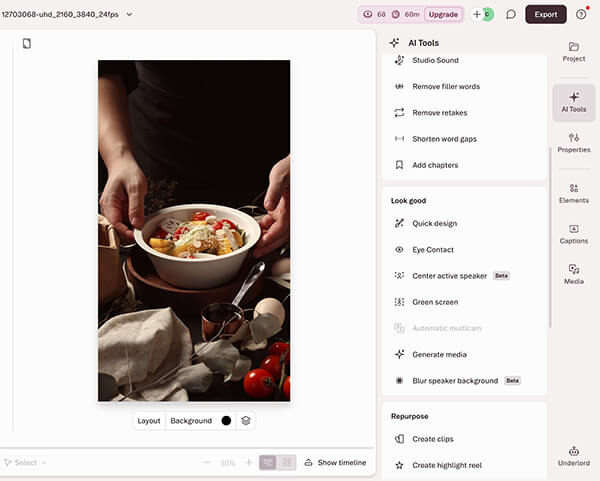Viewport: 600px width, 481px height.
Task: Select the AI Tools sidebar tab
Action: tap(574, 103)
